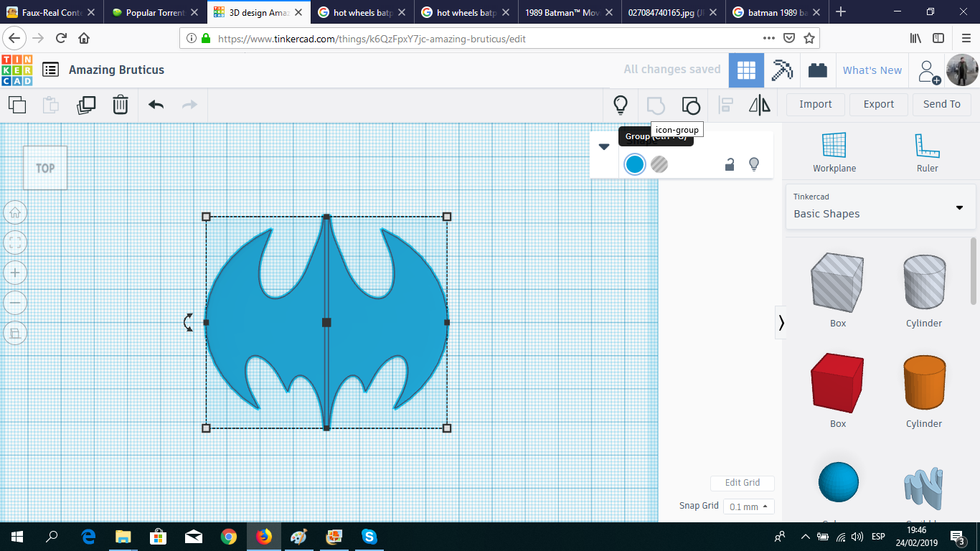Open the Firefox Library menu

point(916,38)
